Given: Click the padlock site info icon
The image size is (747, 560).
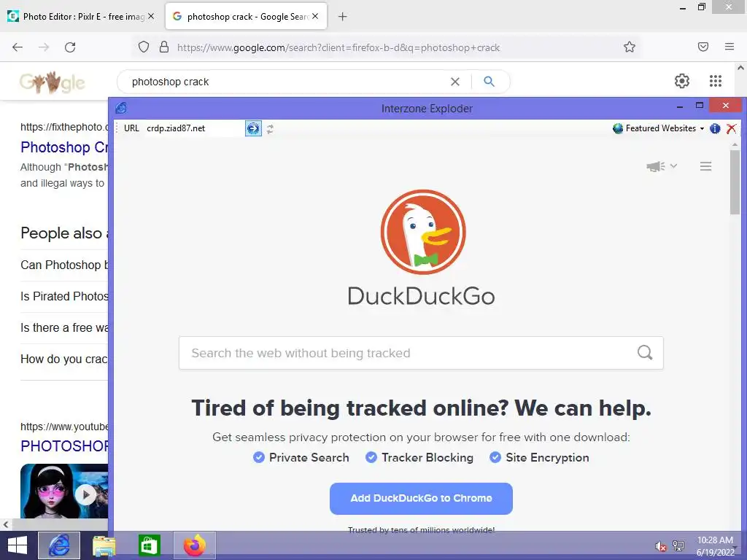Looking at the screenshot, I should [164, 47].
